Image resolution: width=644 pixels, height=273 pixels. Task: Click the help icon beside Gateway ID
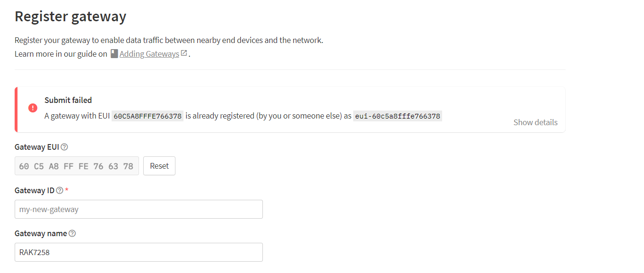coord(60,190)
